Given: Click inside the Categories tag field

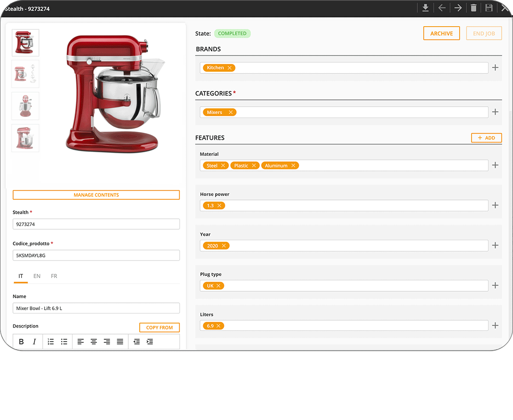Looking at the screenshot, I should [344, 112].
